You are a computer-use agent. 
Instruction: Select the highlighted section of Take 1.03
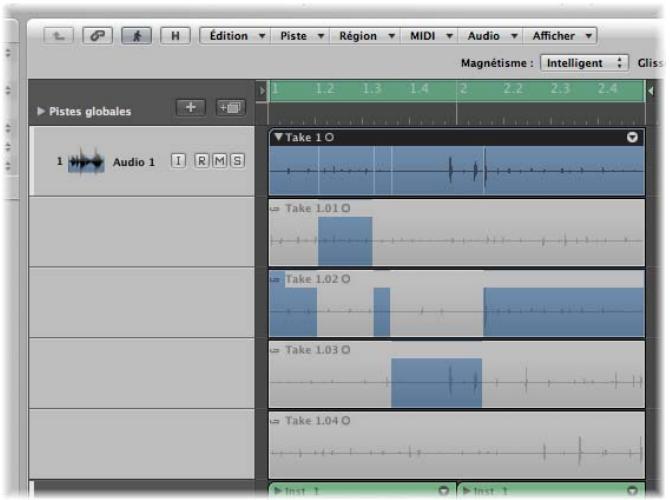click(x=436, y=382)
